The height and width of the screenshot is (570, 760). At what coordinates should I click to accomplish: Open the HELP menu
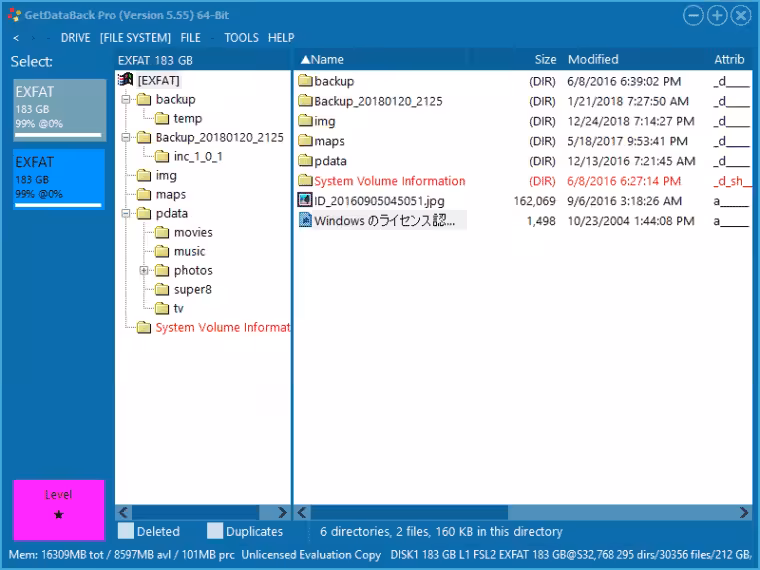pos(281,38)
